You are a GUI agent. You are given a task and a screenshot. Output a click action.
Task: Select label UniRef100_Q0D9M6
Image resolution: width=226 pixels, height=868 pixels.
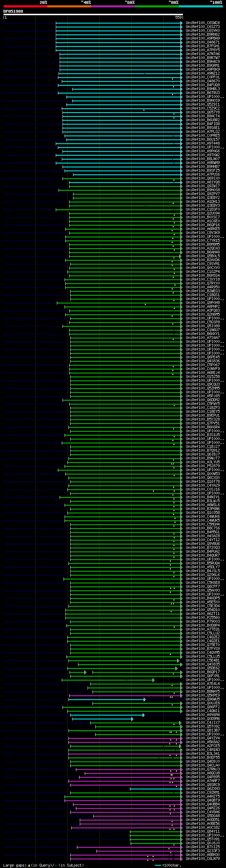(203, 719)
